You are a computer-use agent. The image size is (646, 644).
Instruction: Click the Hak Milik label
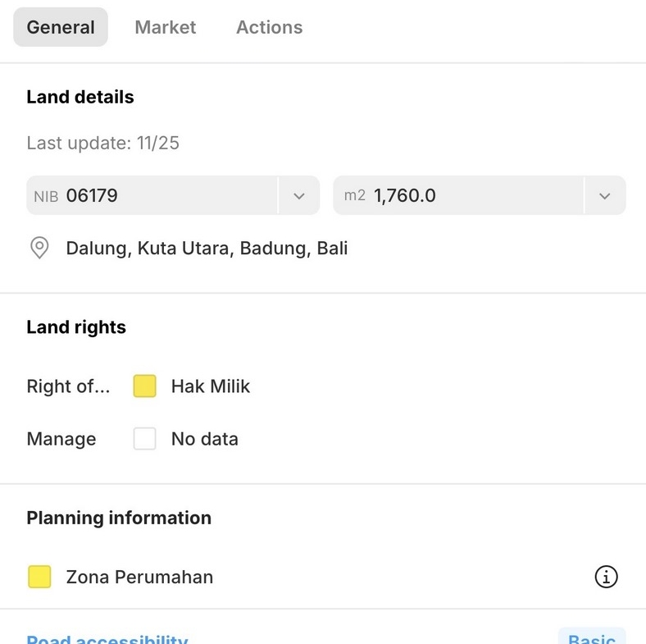[x=211, y=386]
